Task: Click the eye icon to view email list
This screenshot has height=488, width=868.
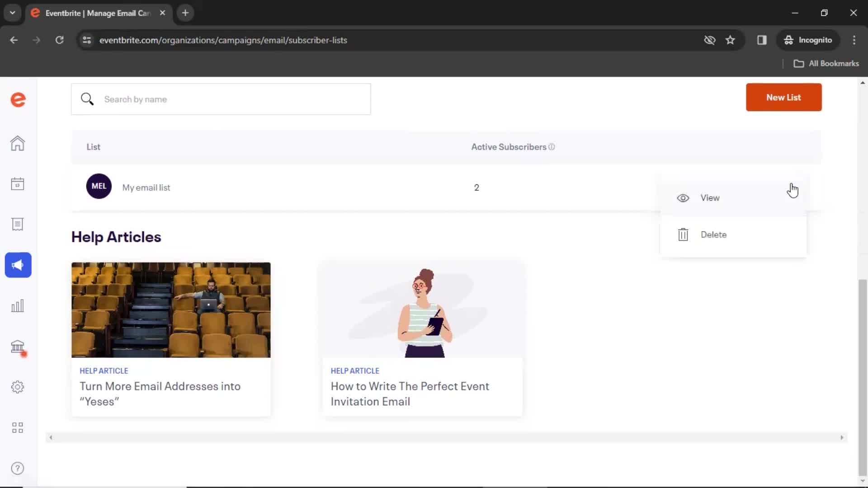Action: coord(683,197)
